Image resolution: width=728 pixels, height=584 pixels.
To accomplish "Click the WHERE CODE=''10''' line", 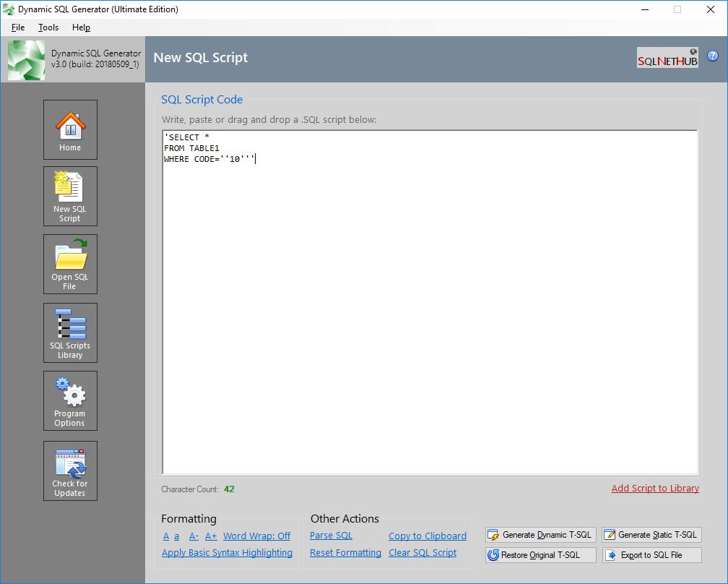I will (x=209, y=159).
